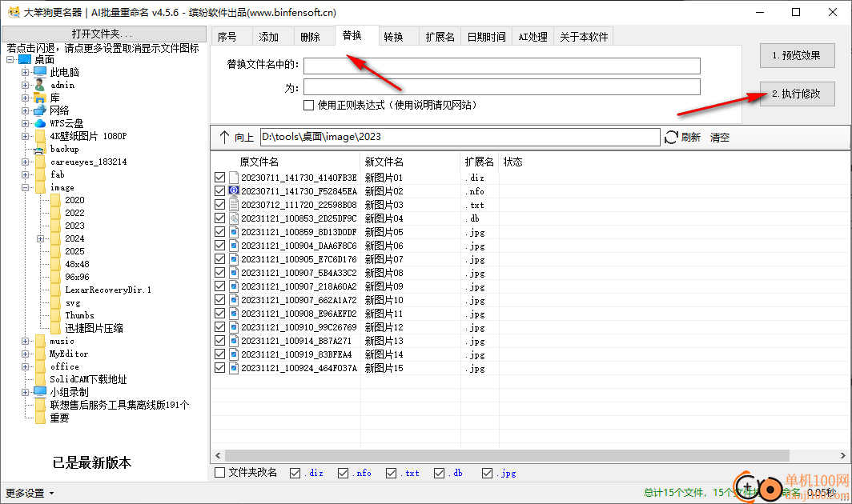
Task: Click the 1.预览效果 button
Action: click(x=797, y=55)
